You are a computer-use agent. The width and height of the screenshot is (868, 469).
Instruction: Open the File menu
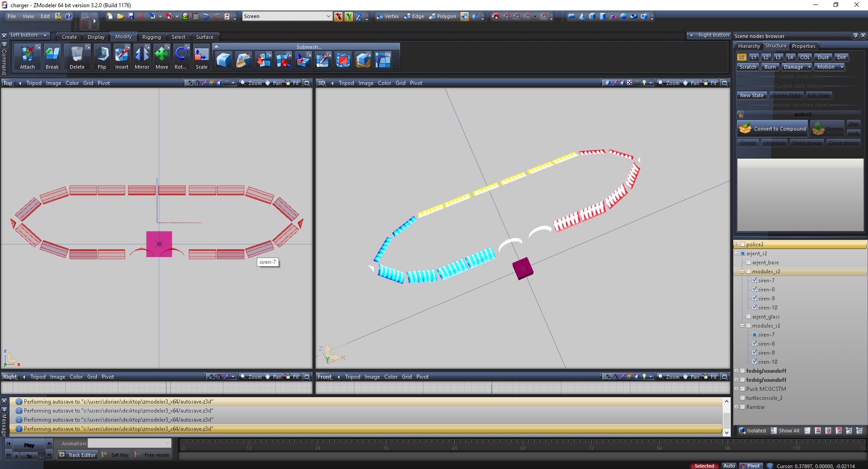tap(12, 16)
